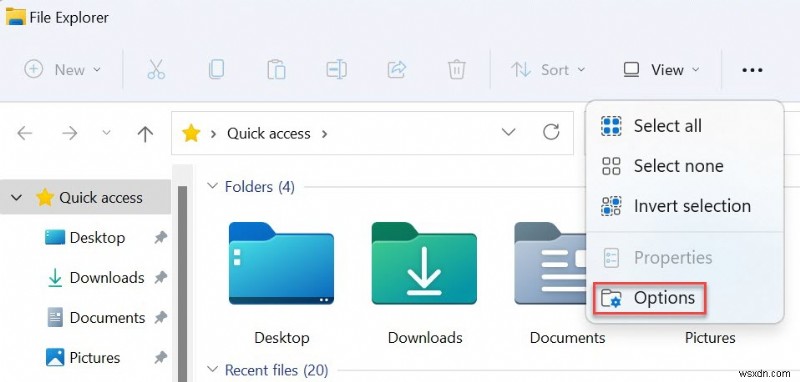The width and height of the screenshot is (800, 382).
Task: Choose Invert selection from menu
Action: 685,206
